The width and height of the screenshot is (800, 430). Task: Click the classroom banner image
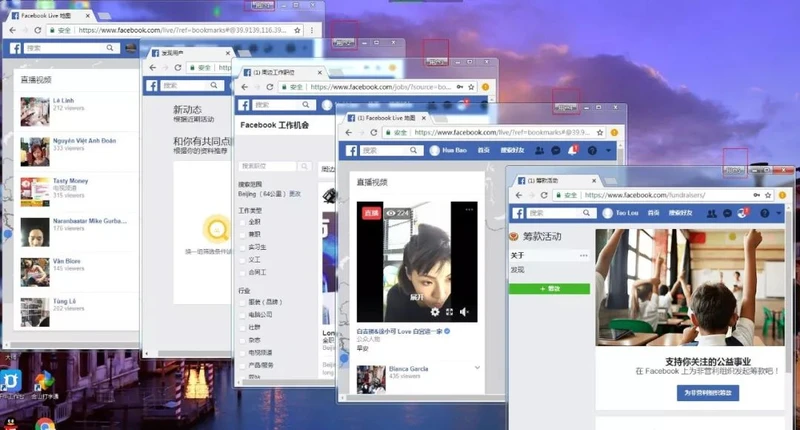click(690, 287)
